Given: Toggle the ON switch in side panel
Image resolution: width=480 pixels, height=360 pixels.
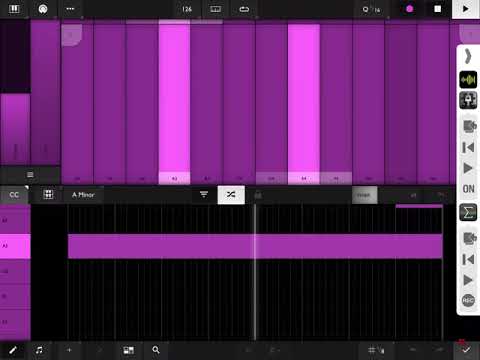Looking at the screenshot, I should [468, 189].
